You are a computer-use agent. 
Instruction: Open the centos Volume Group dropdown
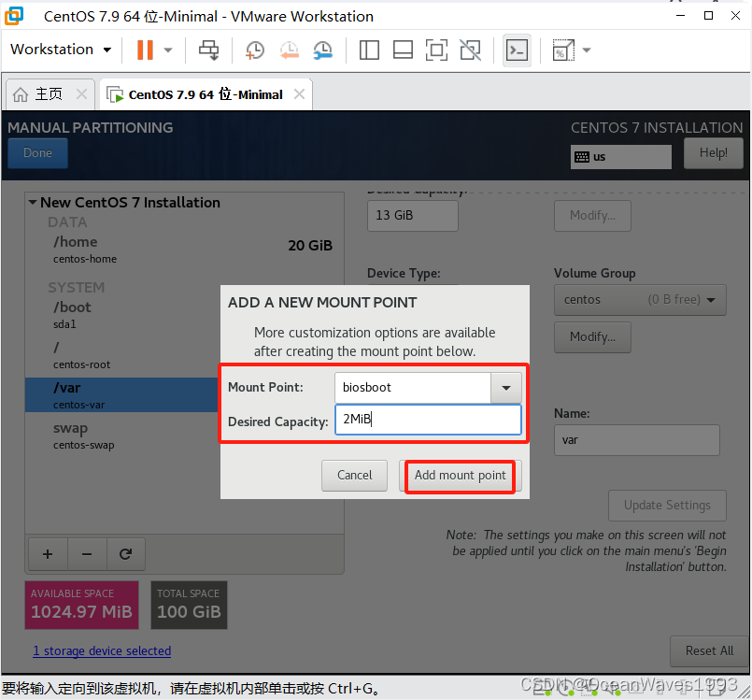pyautogui.click(x=640, y=300)
